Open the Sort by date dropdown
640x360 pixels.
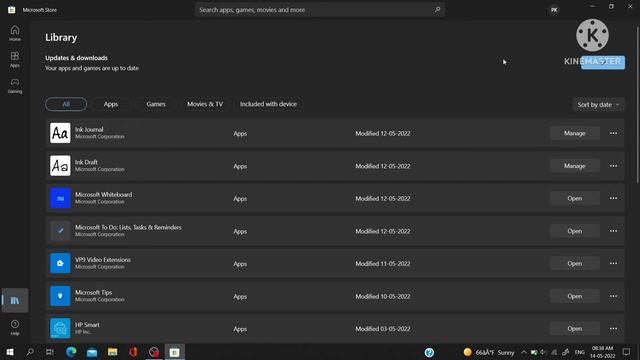pyautogui.click(x=598, y=104)
